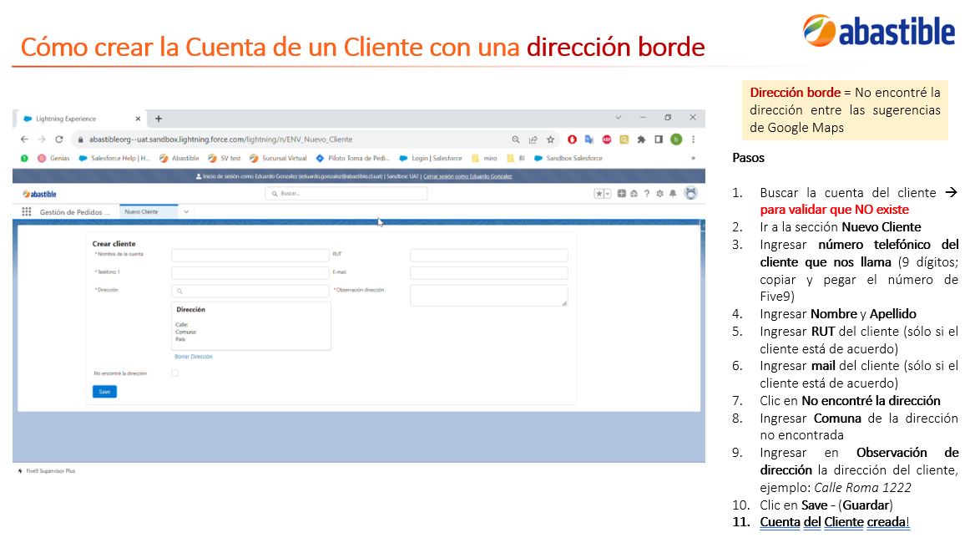The width and height of the screenshot is (980, 548).
Task: Open the Salesforce notifications bell
Action: pos(673,194)
